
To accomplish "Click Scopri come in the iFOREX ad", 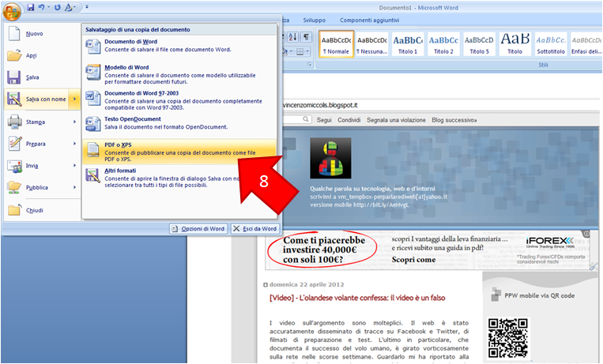I will pyautogui.click(x=413, y=260).
